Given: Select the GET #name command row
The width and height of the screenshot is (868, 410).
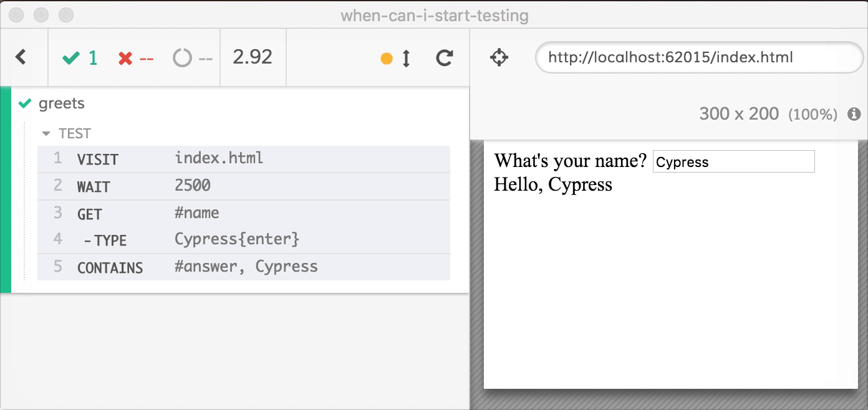Looking at the screenshot, I should pyautogui.click(x=243, y=213).
